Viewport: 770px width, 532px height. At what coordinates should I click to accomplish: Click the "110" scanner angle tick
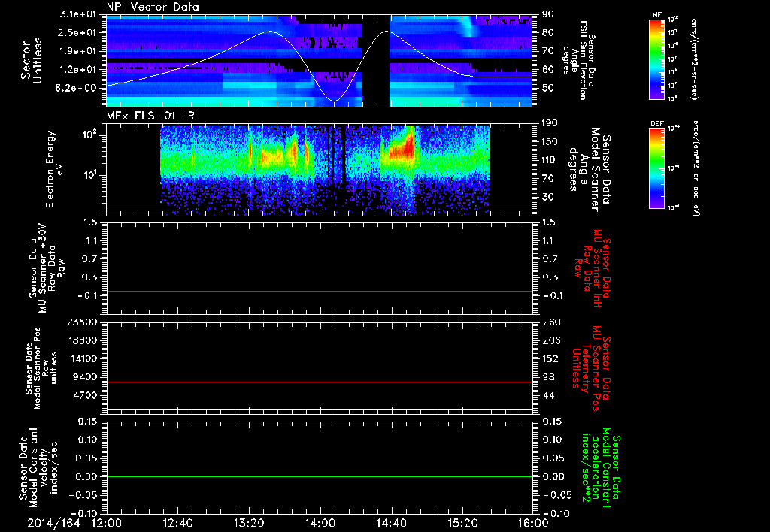[550, 160]
